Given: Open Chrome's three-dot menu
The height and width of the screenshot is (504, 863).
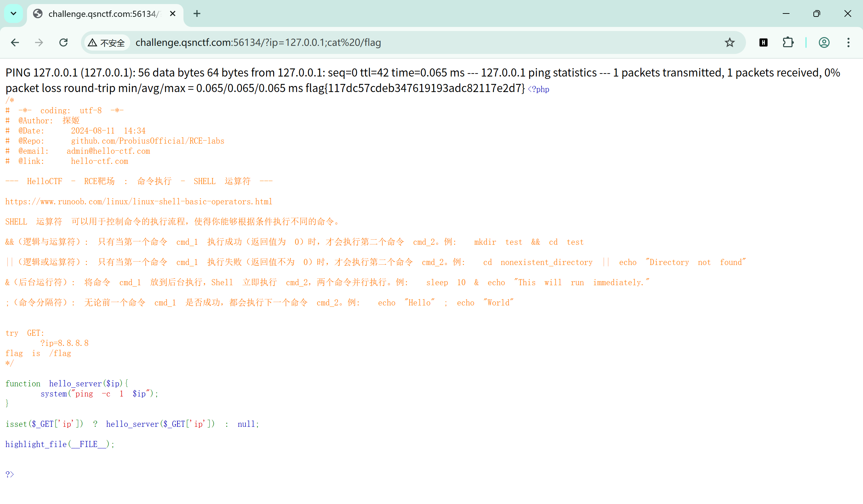Looking at the screenshot, I should tap(848, 42).
